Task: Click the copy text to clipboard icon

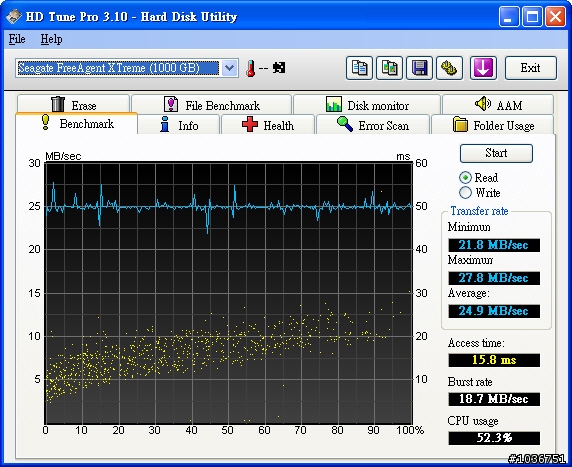Action: click(359, 68)
